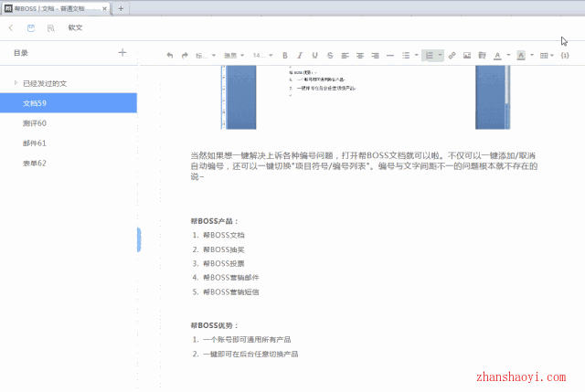Insert a horizontal line

390,56
